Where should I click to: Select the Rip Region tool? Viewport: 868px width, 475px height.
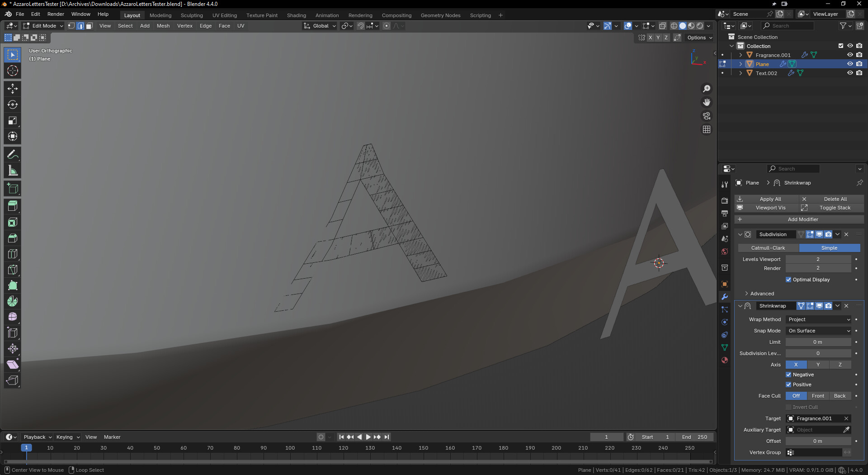[x=13, y=380]
